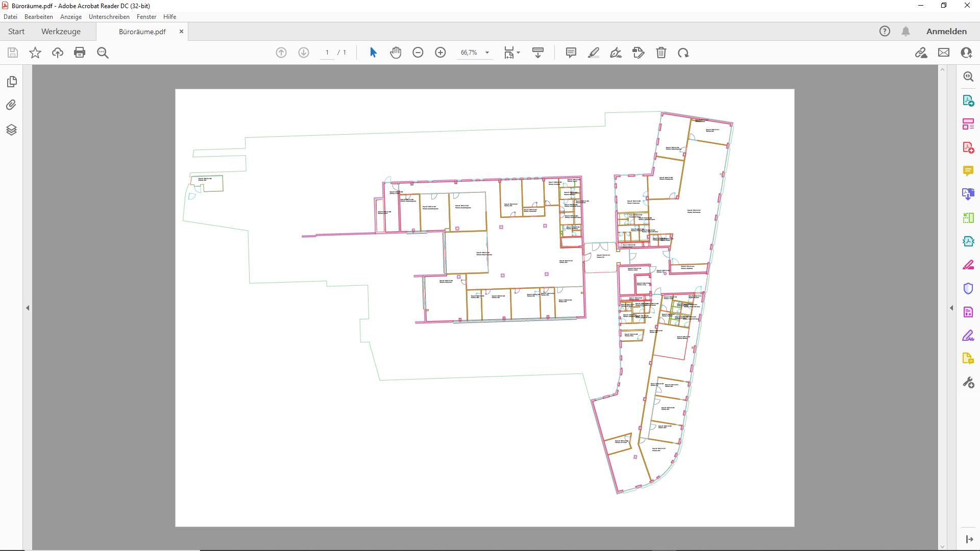Click the Anmelden sign-in button
The width and height of the screenshot is (980, 551).
tap(946, 32)
